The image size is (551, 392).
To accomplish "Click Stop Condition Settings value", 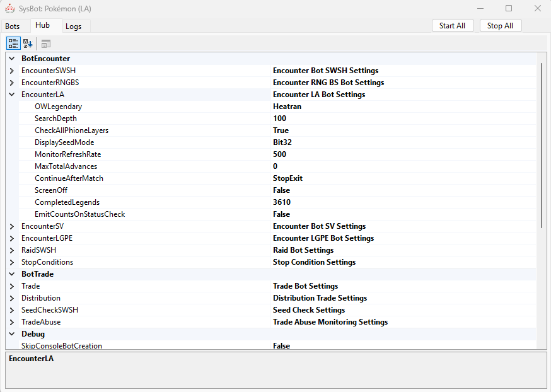I will pyautogui.click(x=314, y=262).
